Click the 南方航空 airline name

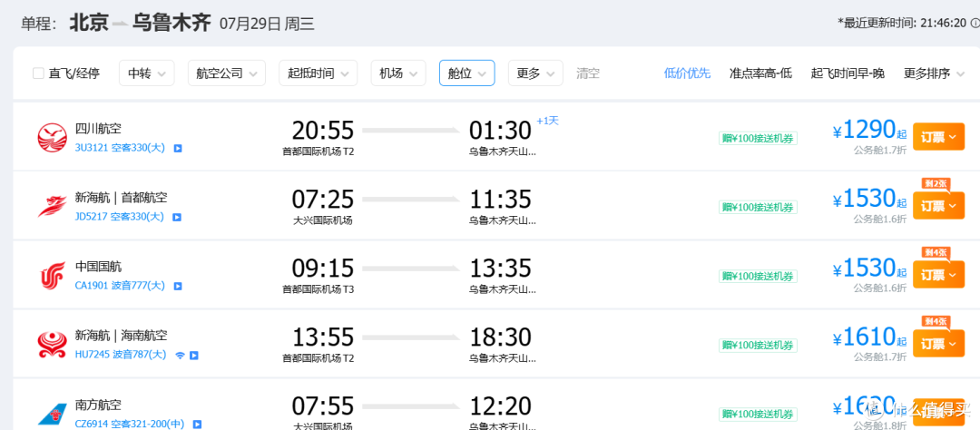98,405
